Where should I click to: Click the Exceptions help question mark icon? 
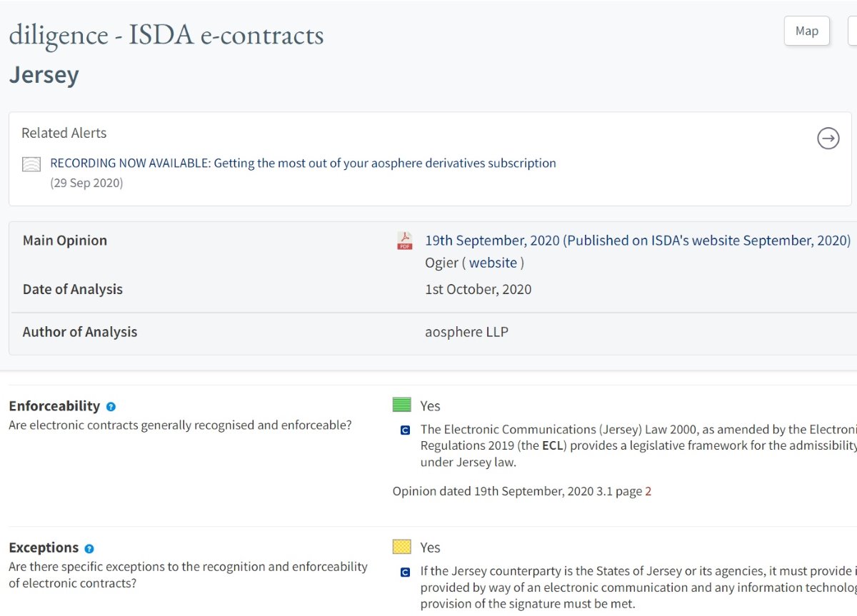pyautogui.click(x=89, y=549)
